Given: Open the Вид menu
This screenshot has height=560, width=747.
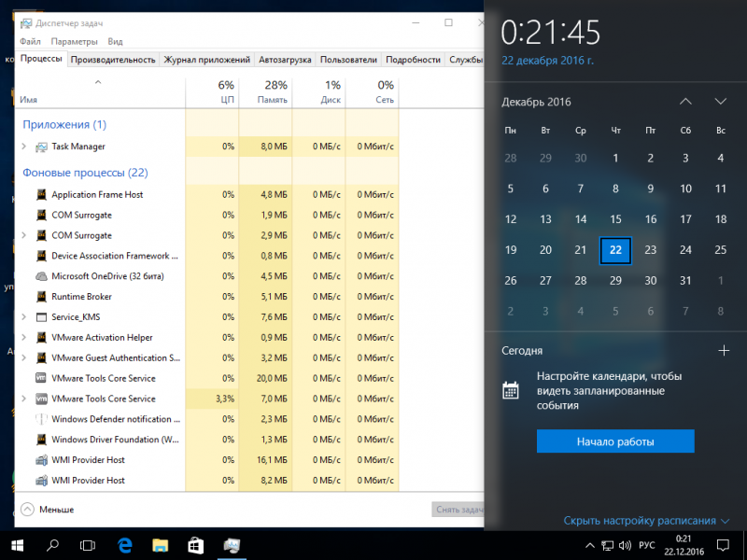Looking at the screenshot, I should click(x=115, y=41).
